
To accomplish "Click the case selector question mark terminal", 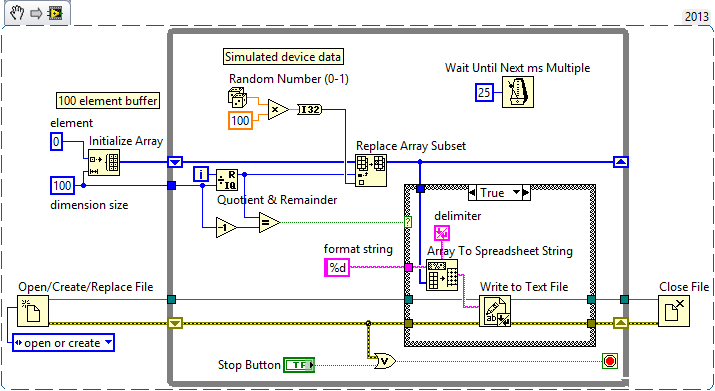I will 408,222.
